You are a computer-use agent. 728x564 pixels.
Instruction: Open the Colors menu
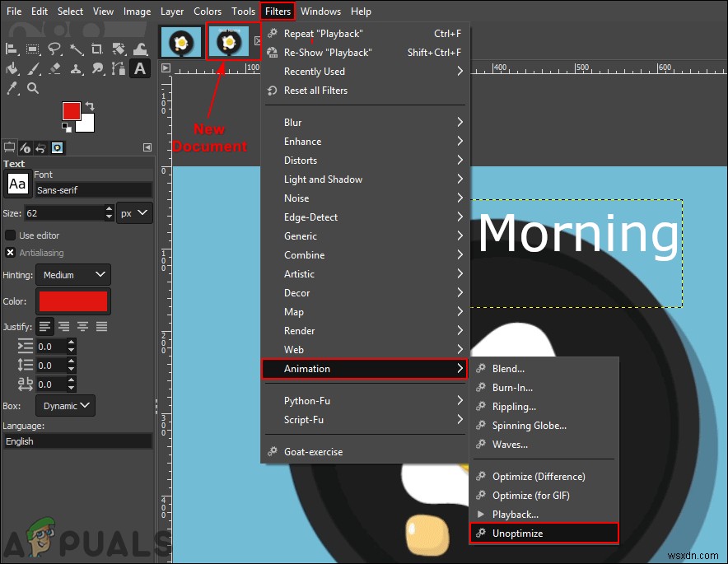[208, 11]
